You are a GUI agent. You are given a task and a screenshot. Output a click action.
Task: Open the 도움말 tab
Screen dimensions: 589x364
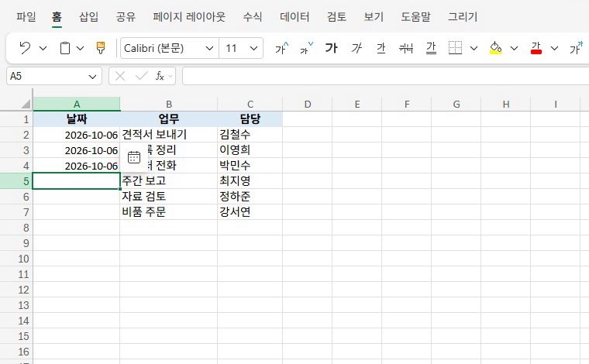tap(415, 17)
